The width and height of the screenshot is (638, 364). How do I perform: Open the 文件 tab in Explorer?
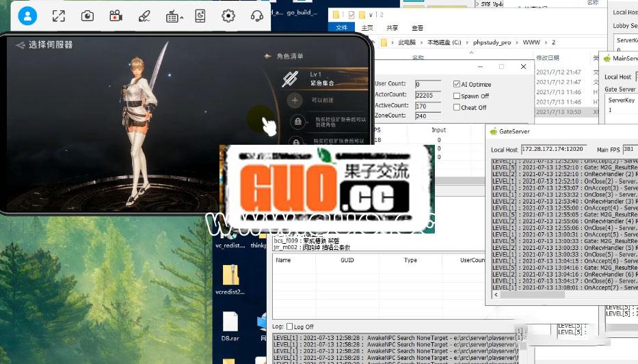pyautogui.click(x=341, y=27)
